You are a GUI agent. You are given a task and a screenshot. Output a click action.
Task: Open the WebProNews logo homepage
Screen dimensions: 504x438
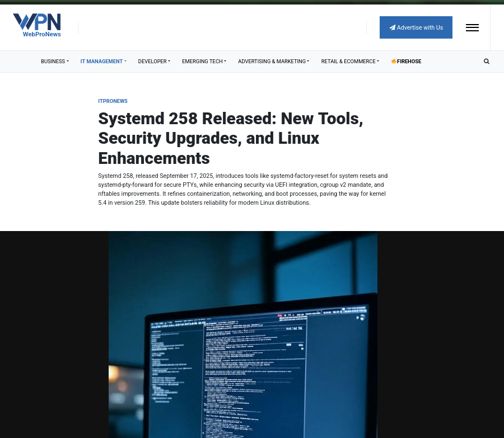37,25
